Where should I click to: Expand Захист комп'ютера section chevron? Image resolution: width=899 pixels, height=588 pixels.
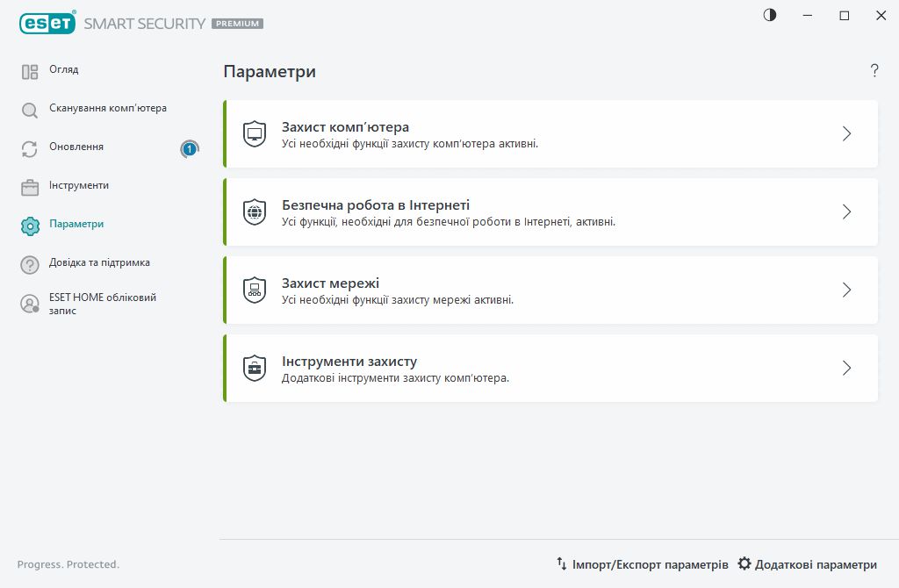pos(846,133)
